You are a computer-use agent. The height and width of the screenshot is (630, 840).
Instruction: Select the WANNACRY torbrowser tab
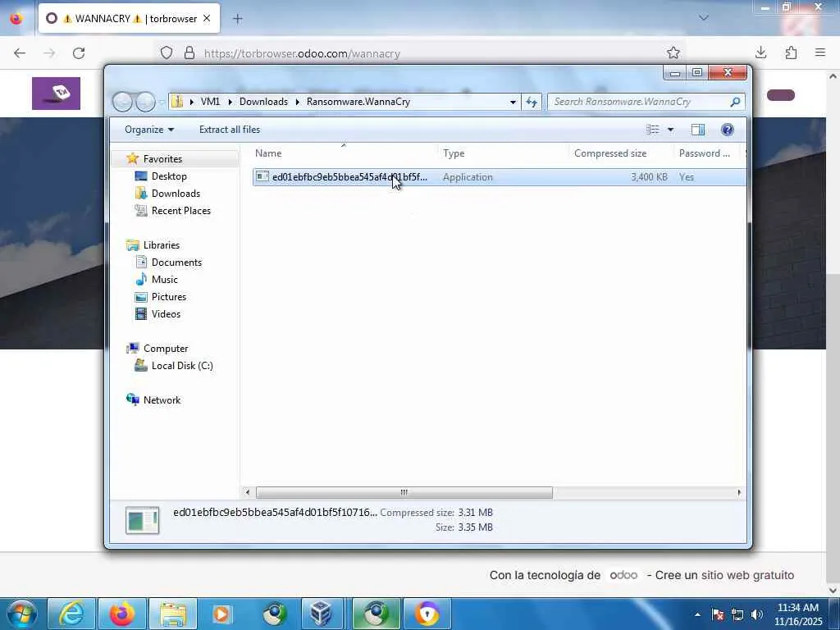point(129,18)
